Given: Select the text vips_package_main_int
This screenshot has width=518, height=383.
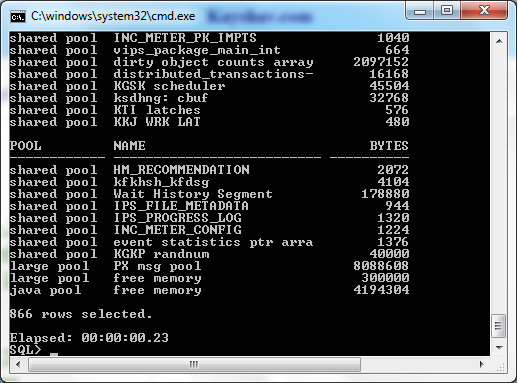Looking at the screenshot, I should click(197, 50).
